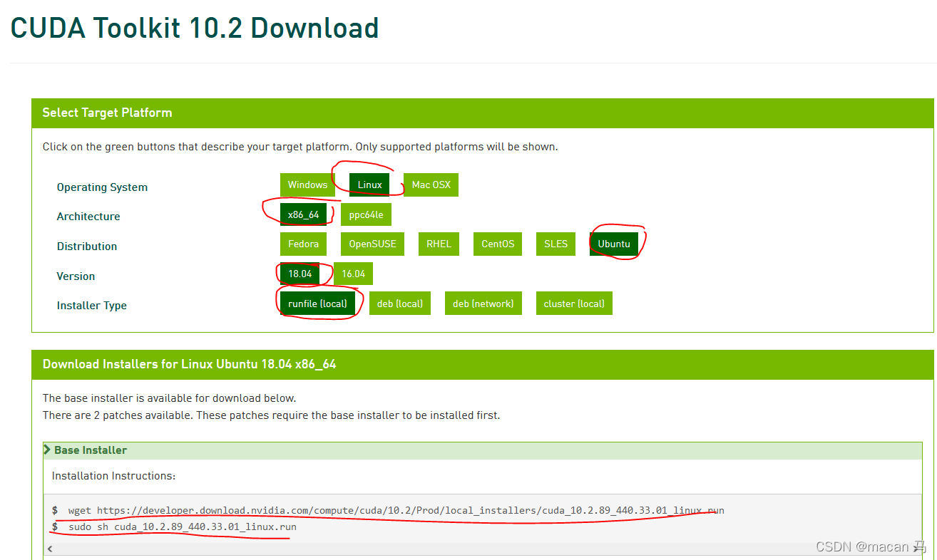Click the Installation Instructions text
The height and width of the screenshot is (560, 937).
point(113,475)
